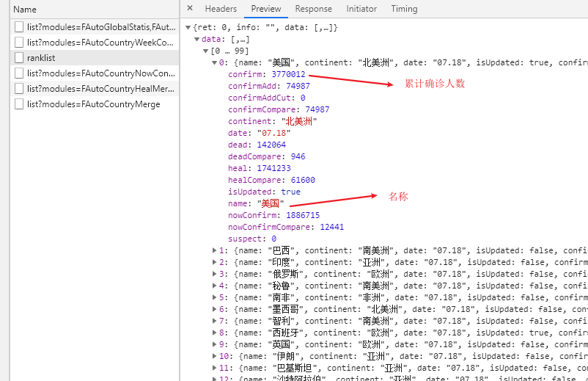Viewport: 588px width, 381px height.
Task: Click the confirmAddCut: 0 line
Action: coord(267,98)
